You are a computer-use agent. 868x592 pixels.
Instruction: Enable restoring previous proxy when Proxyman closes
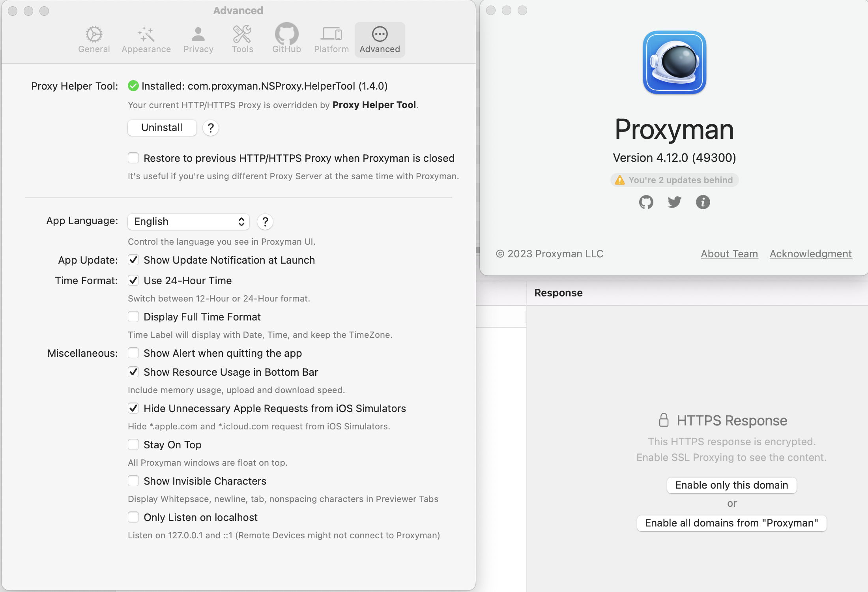(x=134, y=158)
